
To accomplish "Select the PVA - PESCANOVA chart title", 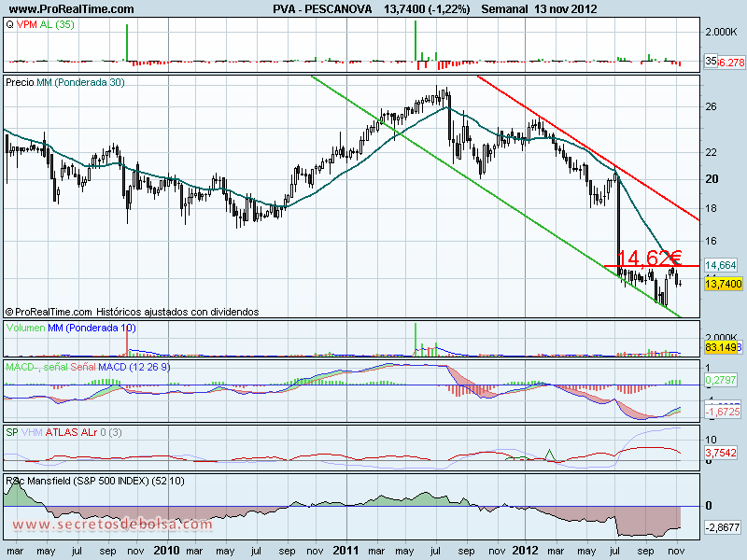I will 322,9.
